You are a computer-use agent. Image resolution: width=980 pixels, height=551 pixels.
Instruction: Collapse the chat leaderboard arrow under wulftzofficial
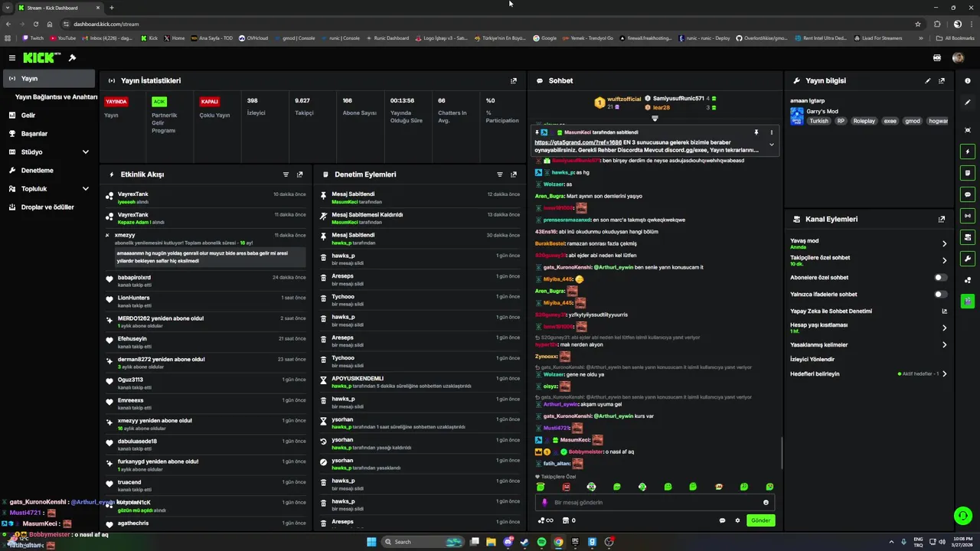[655, 119]
